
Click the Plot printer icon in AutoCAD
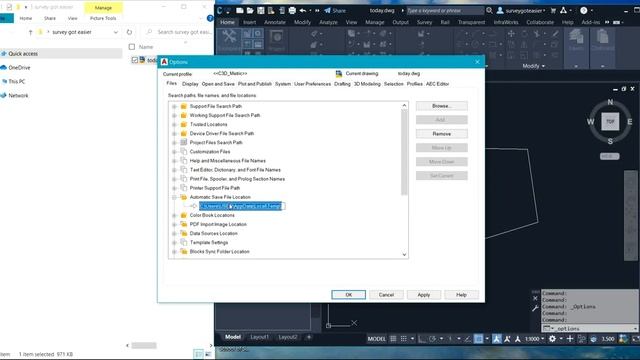tap(292, 11)
